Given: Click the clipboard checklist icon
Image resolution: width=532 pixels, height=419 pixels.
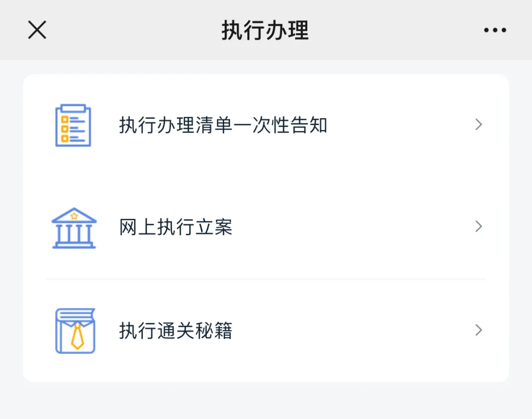Looking at the screenshot, I should pyautogui.click(x=73, y=125).
